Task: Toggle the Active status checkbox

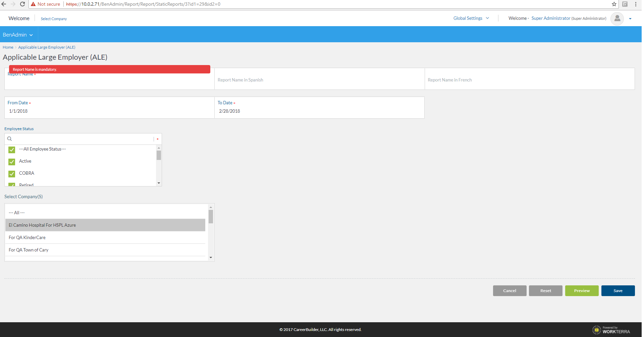Action: click(x=12, y=162)
